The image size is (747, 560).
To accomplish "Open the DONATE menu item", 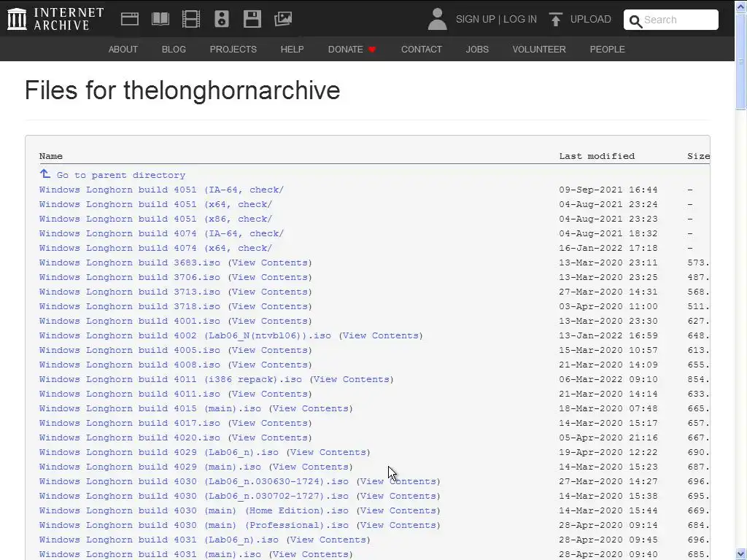I will (345, 49).
